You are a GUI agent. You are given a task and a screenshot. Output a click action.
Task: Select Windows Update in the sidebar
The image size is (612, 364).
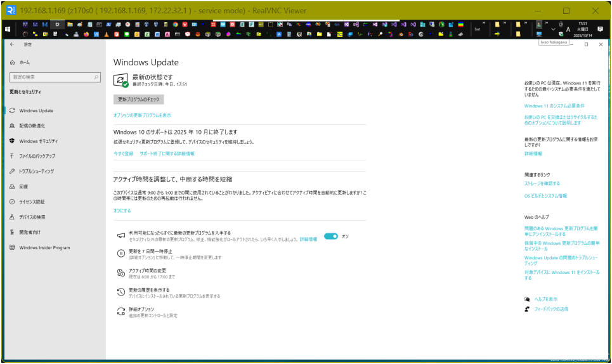pyautogui.click(x=36, y=111)
